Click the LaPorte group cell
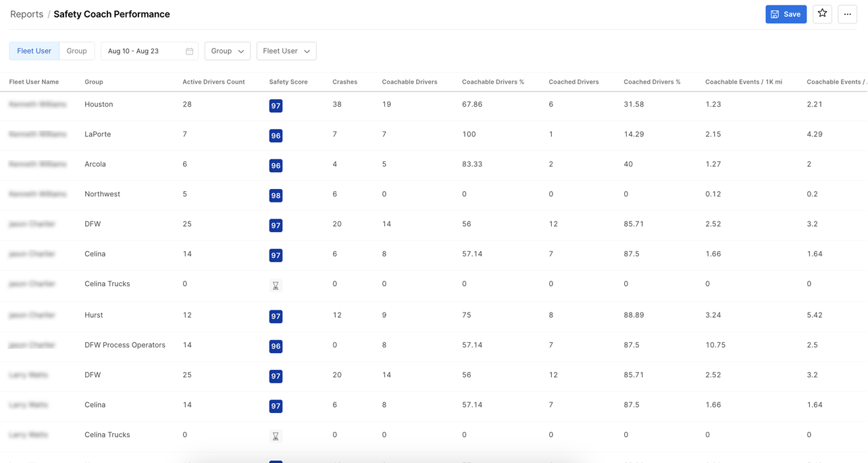Viewport: 868px width, 463px height. click(97, 134)
